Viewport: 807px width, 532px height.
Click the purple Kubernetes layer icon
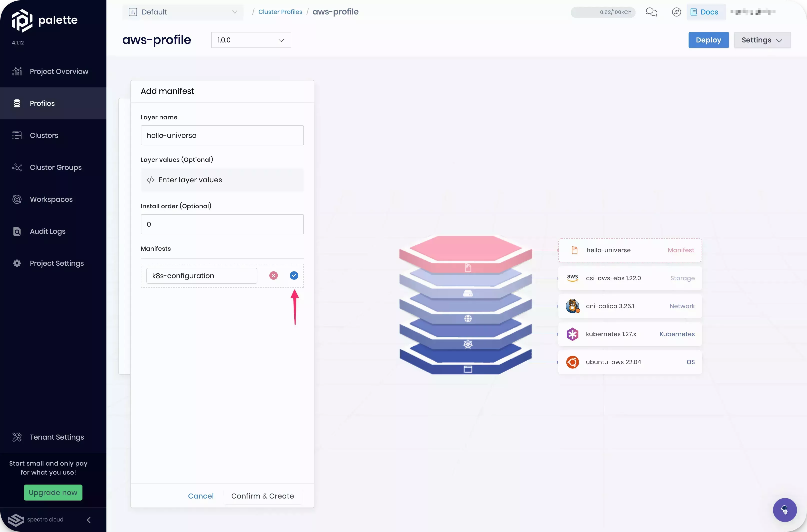(x=572, y=334)
